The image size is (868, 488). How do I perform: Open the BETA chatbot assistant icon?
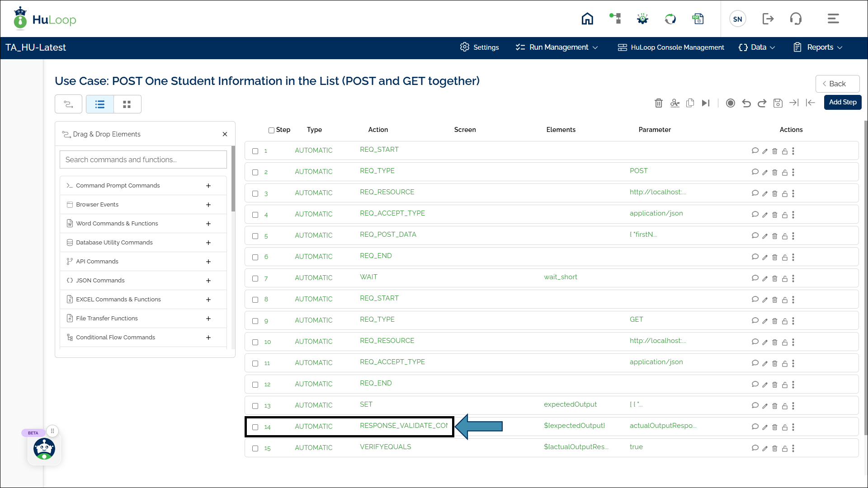click(x=44, y=449)
